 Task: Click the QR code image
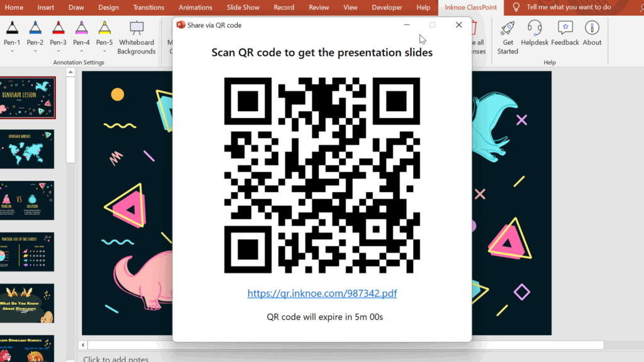(x=322, y=175)
